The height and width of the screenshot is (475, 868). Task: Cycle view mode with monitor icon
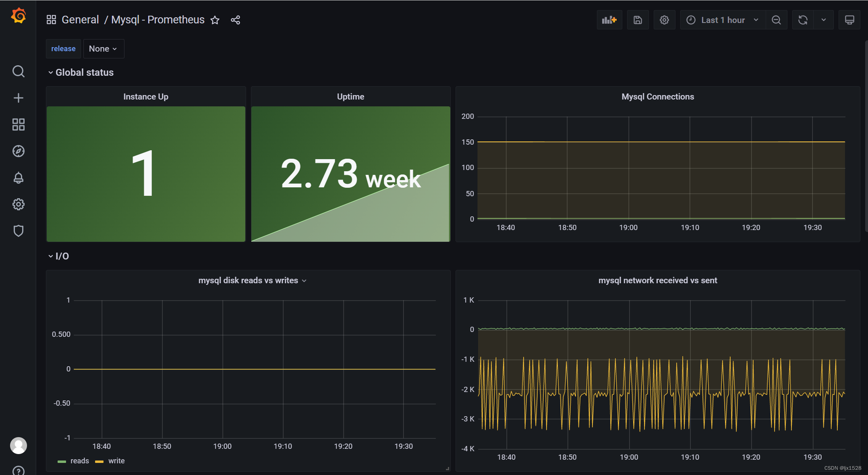tap(849, 20)
